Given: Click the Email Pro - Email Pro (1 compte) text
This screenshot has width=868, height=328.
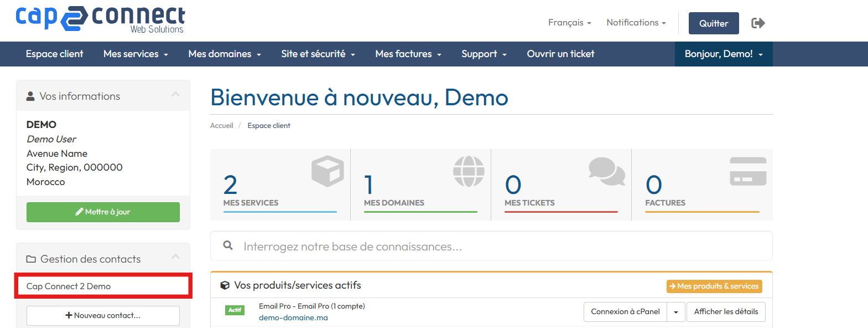Looking at the screenshot, I should coord(312,306).
